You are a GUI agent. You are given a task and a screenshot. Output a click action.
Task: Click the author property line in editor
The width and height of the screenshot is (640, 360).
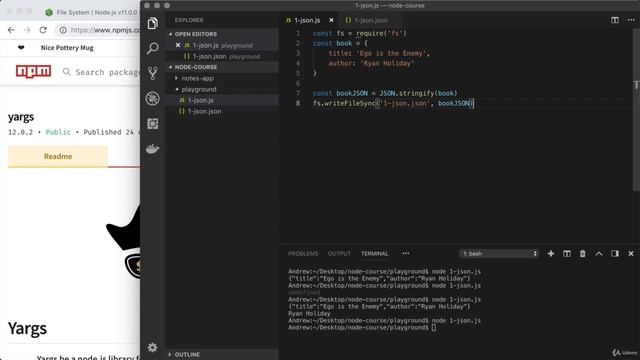click(x=371, y=63)
